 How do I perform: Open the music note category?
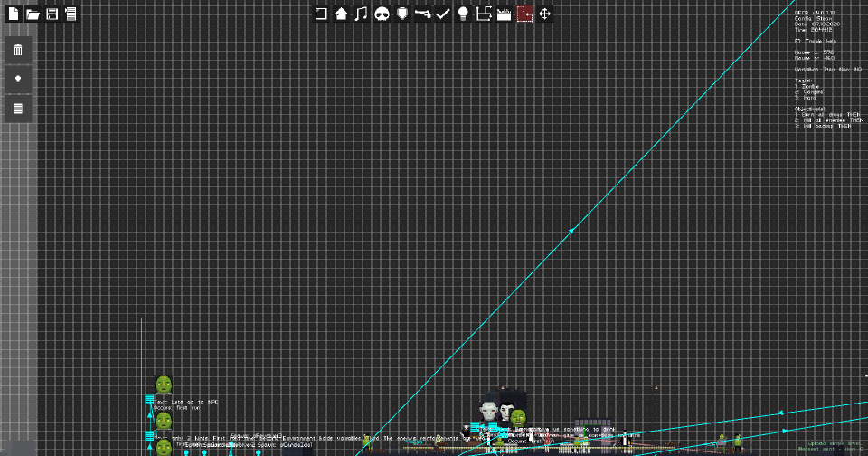tap(361, 14)
